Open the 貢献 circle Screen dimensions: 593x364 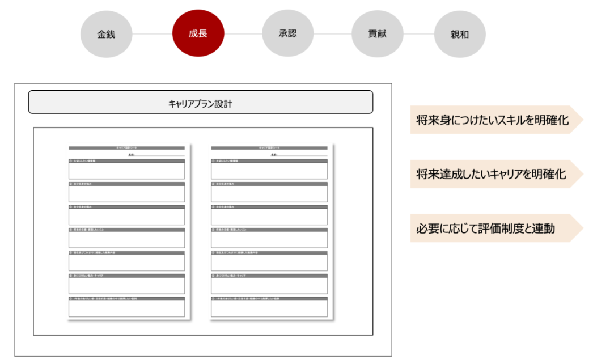coord(378,33)
